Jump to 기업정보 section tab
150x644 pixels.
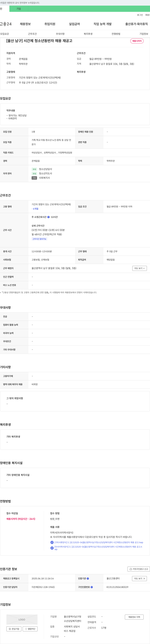click(x=144, y=34)
